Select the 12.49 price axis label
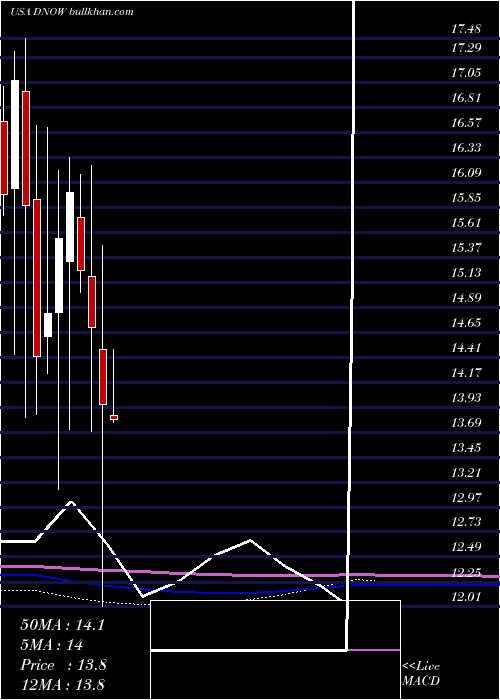 [x=466, y=546]
